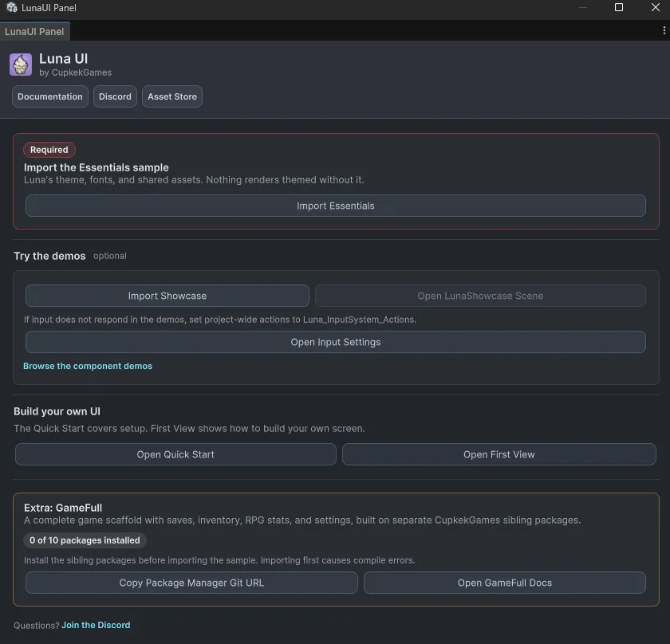Follow the Join the Discord link
Image resolution: width=670 pixels, height=644 pixels.
[96, 625]
